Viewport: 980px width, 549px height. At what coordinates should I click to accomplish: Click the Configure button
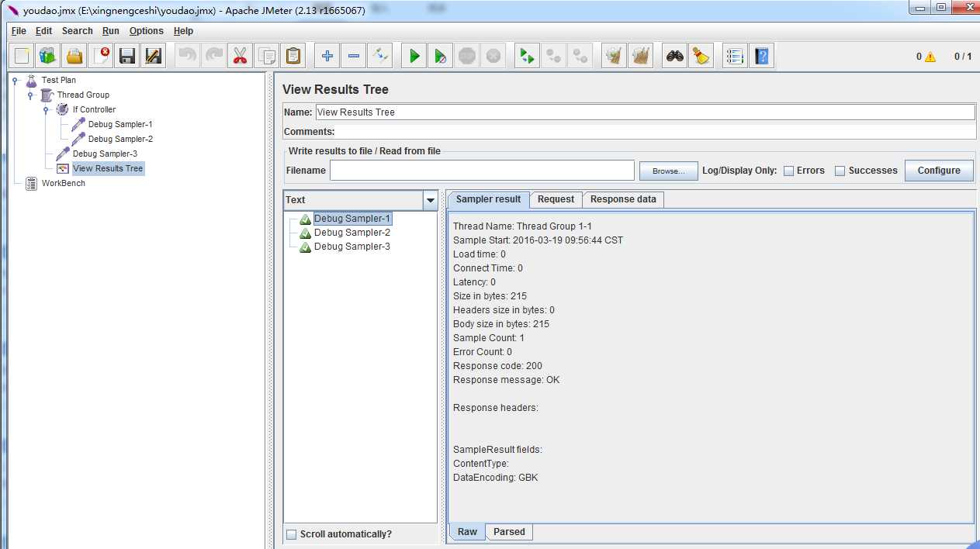click(939, 171)
